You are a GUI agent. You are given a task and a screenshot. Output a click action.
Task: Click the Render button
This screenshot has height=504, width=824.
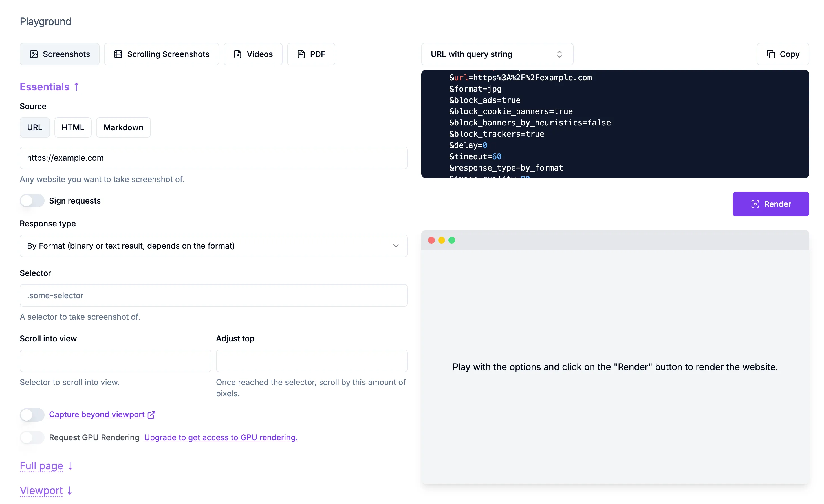point(771,204)
